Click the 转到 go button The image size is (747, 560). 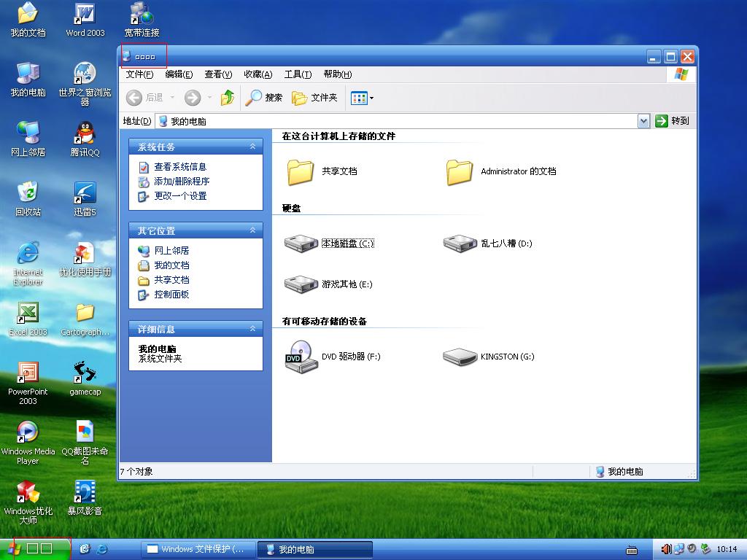[672, 121]
